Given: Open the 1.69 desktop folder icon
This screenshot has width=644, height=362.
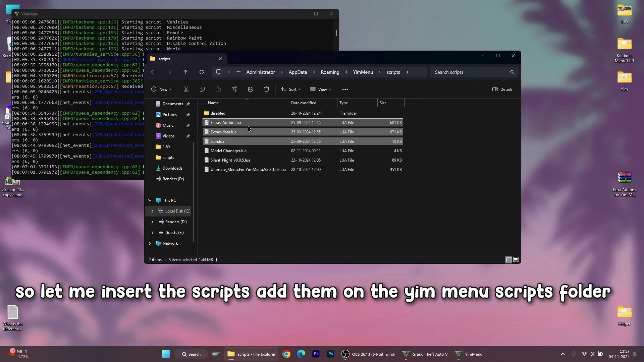Looking at the screenshot, I should click(624, 14).
